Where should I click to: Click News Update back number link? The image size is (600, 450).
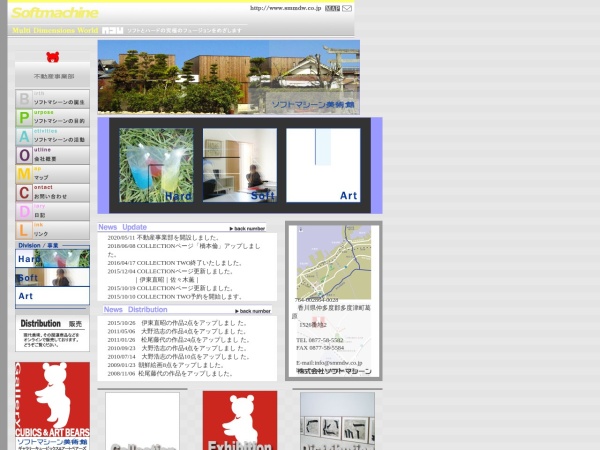(247, 228)
